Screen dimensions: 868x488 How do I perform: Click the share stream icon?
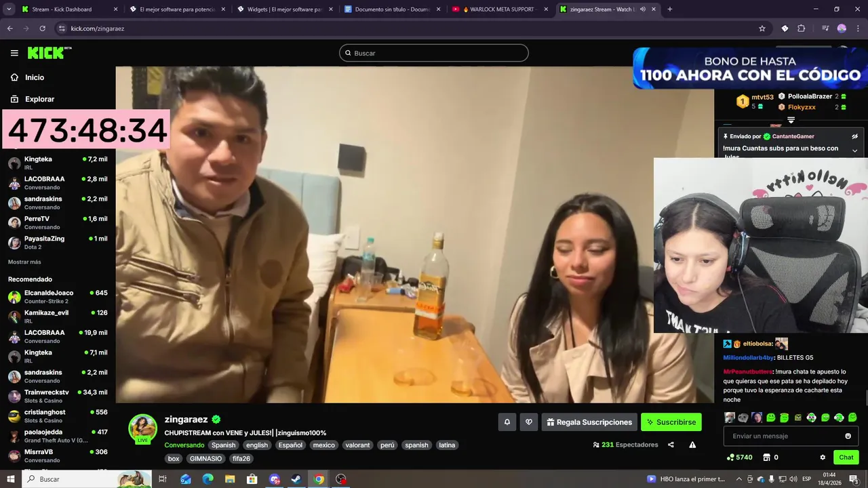tap(671, 445)
